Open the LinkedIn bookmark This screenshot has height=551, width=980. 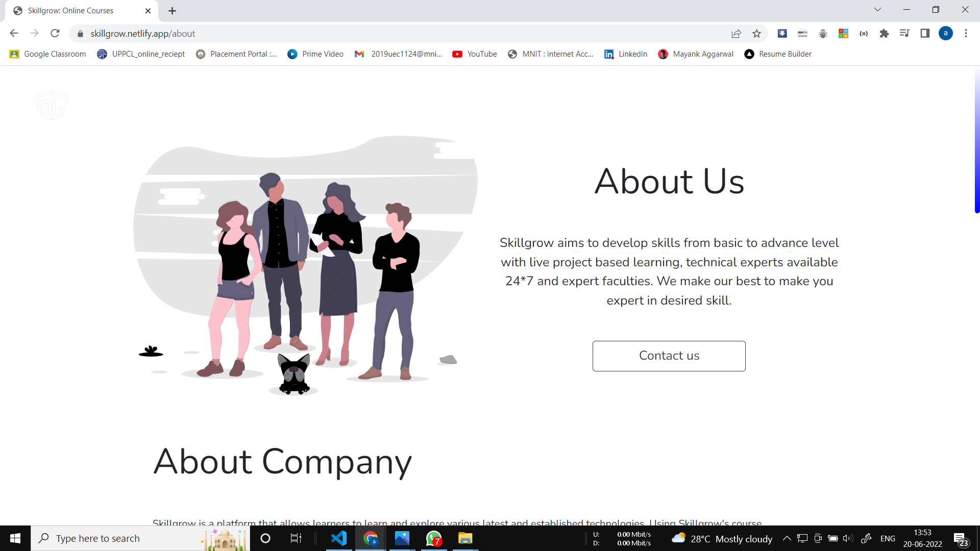[626, 54]
